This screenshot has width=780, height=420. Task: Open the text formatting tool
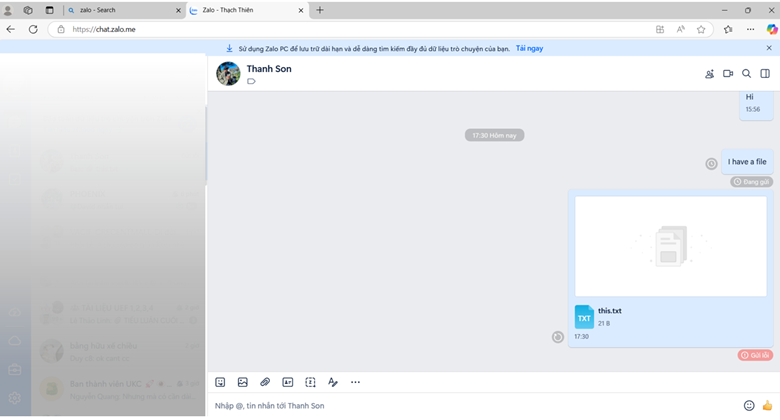click(333, 382)
